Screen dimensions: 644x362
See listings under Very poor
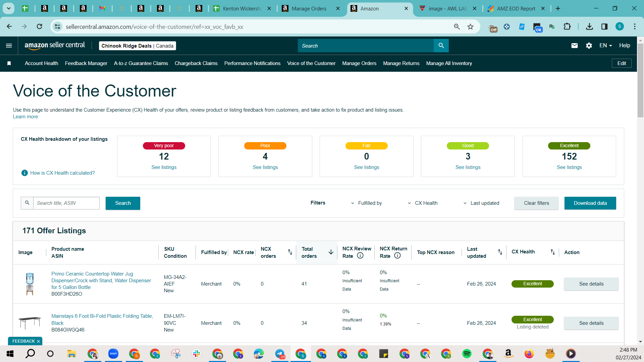click(164, 167)
